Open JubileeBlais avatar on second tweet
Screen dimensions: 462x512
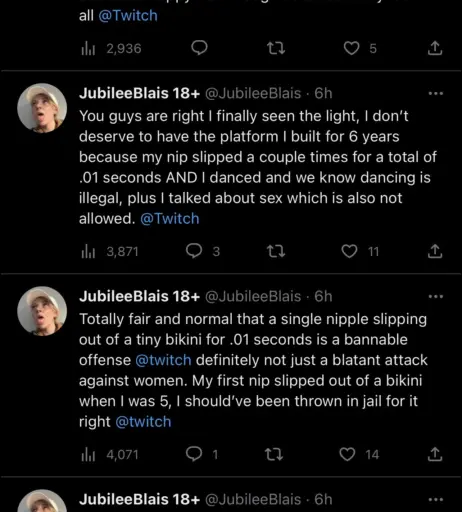tap(42, 108)
